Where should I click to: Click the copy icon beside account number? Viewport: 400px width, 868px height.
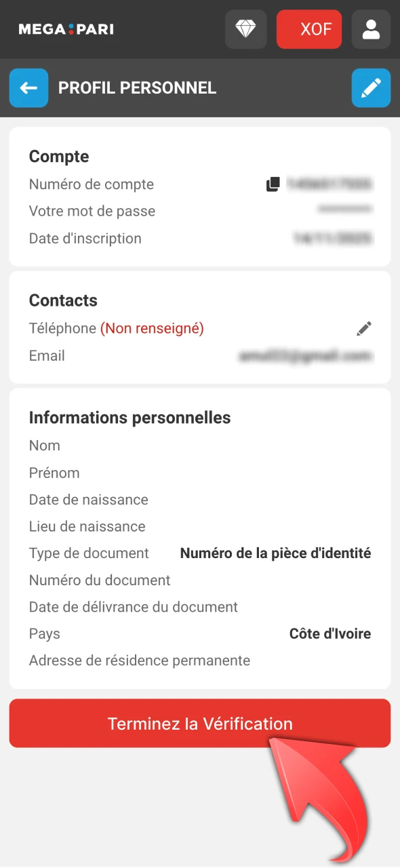(x=273, y=184)
